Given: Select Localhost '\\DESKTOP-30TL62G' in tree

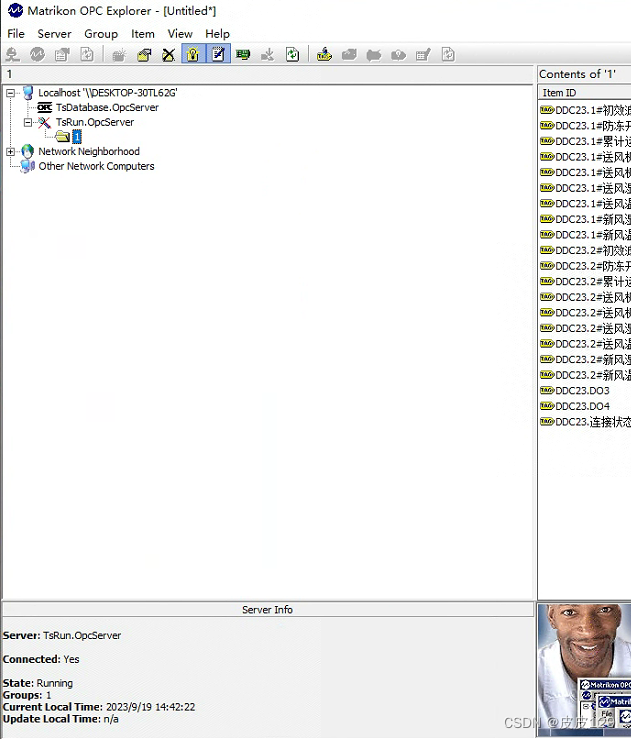Looking at the screenshot, I should click(x=108, y=93).
